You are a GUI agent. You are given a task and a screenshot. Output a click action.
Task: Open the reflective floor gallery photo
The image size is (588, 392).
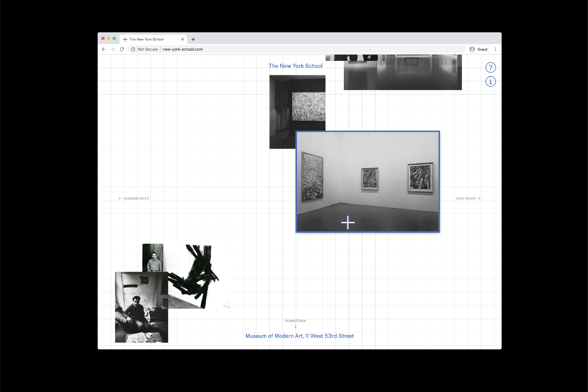click(403, 72)
